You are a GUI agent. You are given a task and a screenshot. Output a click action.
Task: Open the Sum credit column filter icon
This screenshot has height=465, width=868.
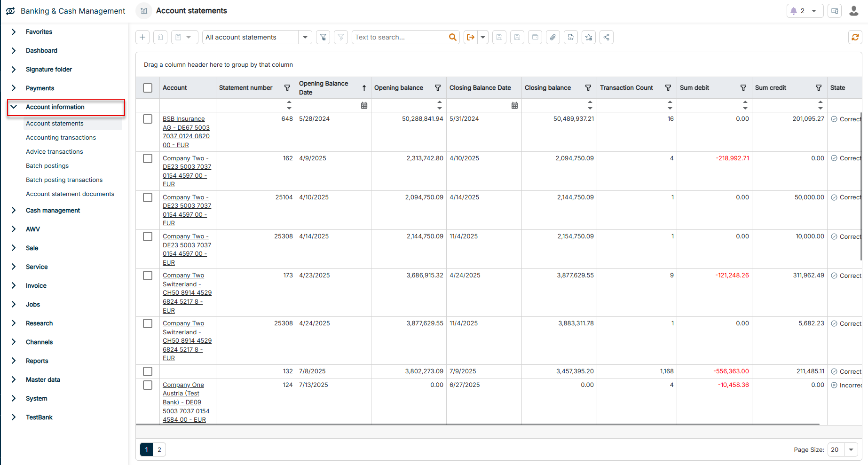point(819,88)
